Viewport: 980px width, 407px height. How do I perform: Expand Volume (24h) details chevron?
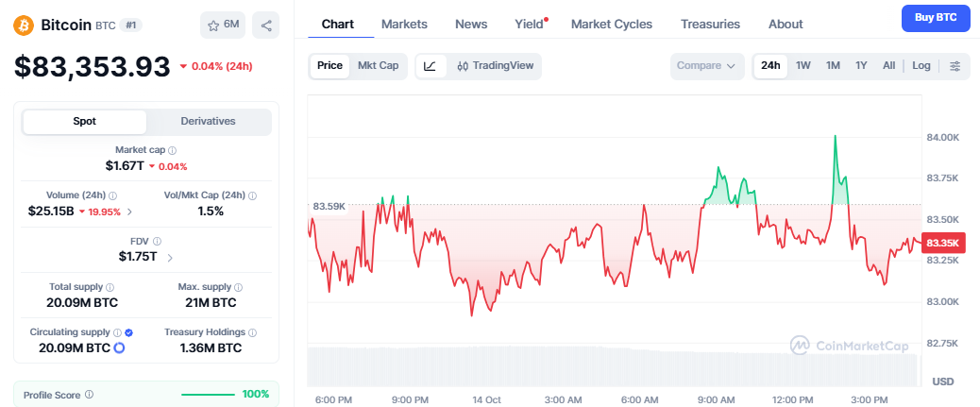point(129,212)
